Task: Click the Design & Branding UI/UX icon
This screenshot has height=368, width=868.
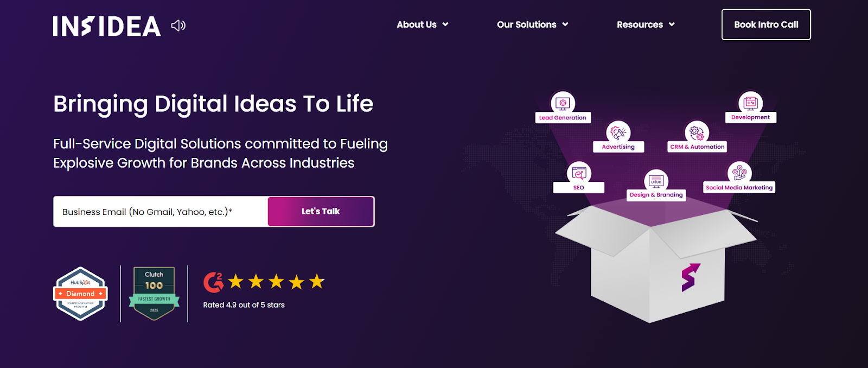Action: 656,180
